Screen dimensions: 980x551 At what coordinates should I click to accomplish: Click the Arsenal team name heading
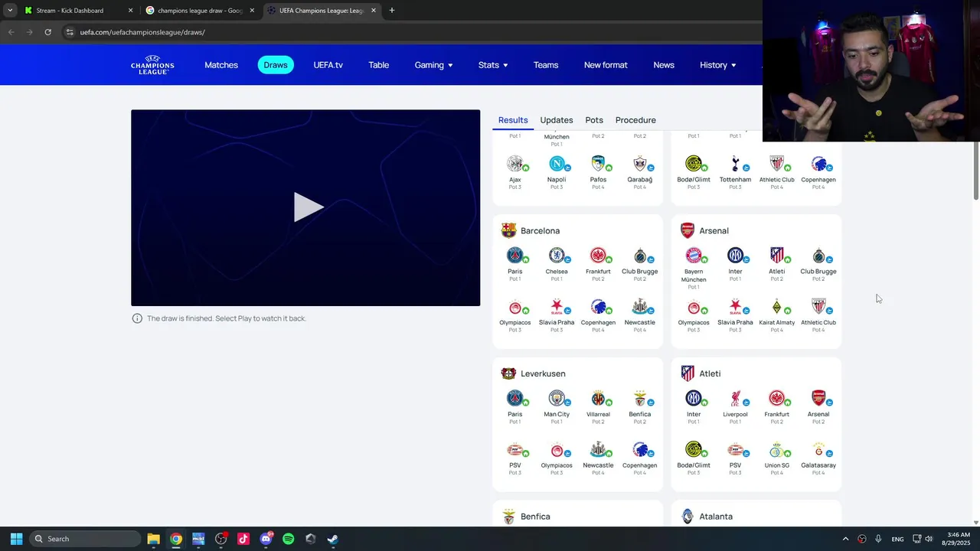[714, 230]
